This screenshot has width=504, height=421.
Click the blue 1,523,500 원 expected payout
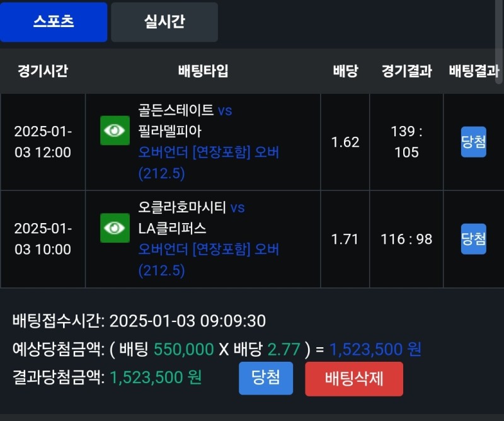tap(375, 349)
